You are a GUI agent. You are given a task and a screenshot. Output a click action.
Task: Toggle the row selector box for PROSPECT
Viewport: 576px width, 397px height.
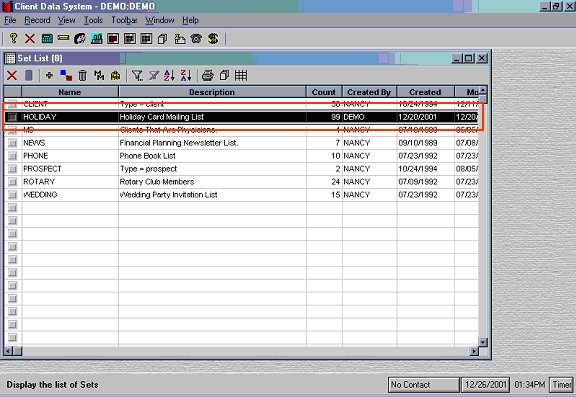(x=12, y=169)
